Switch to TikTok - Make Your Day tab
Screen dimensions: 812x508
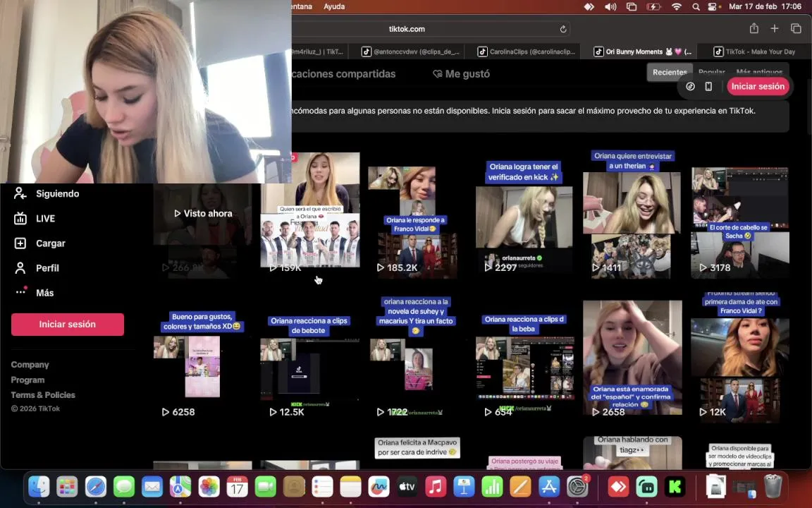[x=754, y=52]
